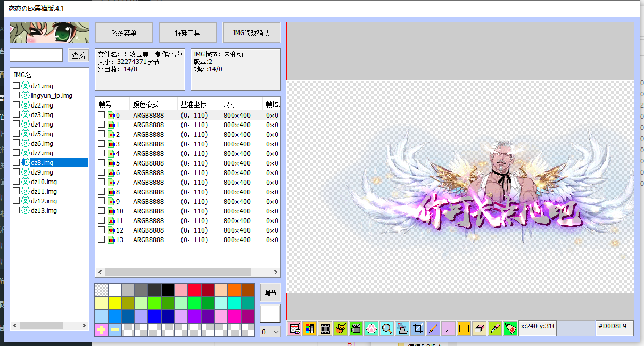Select the magnifier zoom tool

386,328
